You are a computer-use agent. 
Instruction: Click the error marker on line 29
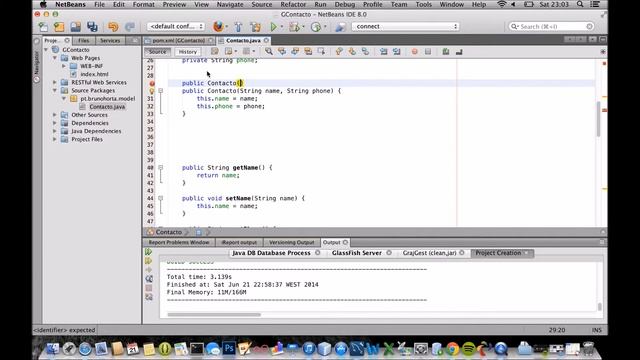point(151,83)
